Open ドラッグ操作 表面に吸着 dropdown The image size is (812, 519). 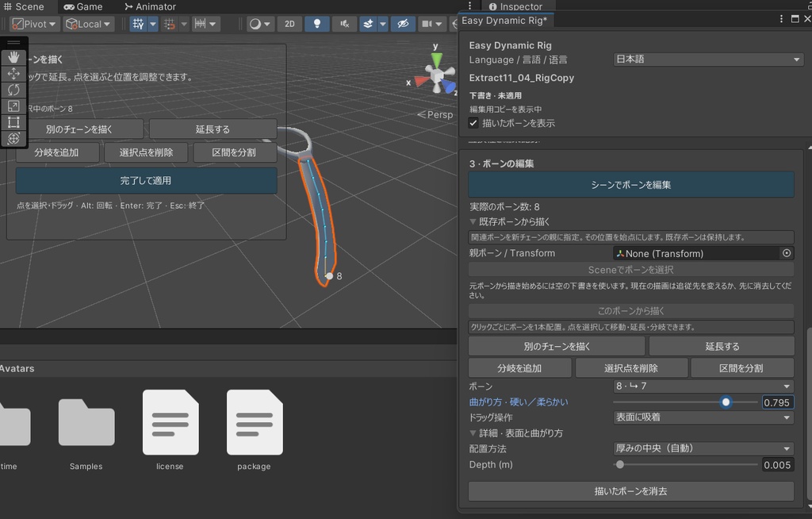click(x=703, y=417)
